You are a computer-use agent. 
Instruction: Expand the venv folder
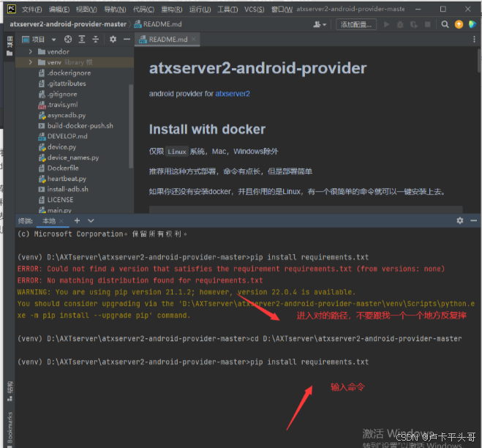[x=30, y=62]
